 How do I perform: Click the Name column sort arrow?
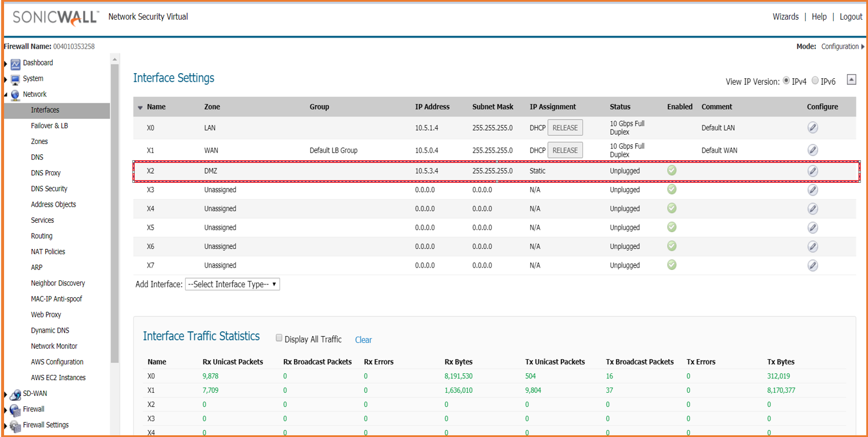(140, 107)
